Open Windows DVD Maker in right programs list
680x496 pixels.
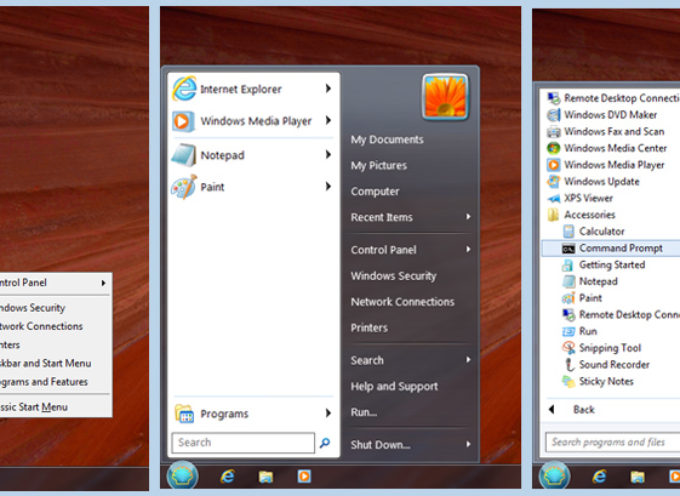610,115
